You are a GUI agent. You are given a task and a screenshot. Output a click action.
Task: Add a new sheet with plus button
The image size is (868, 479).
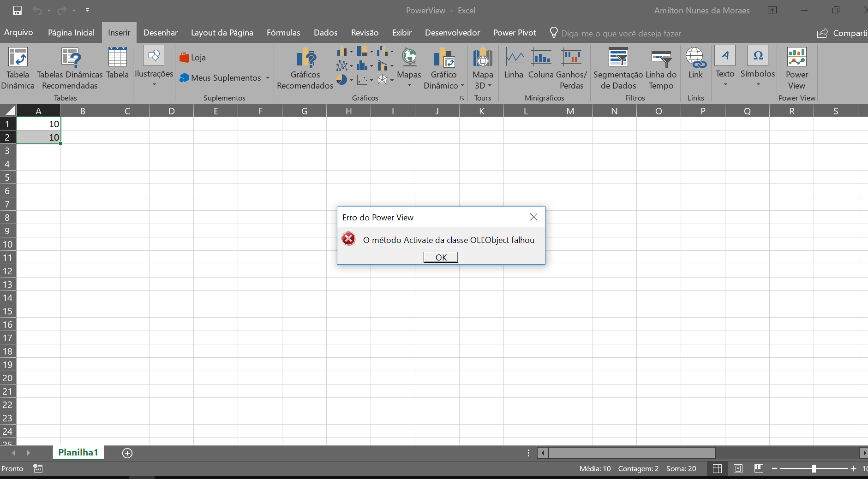pyautogui.click(x=127, y=453)
